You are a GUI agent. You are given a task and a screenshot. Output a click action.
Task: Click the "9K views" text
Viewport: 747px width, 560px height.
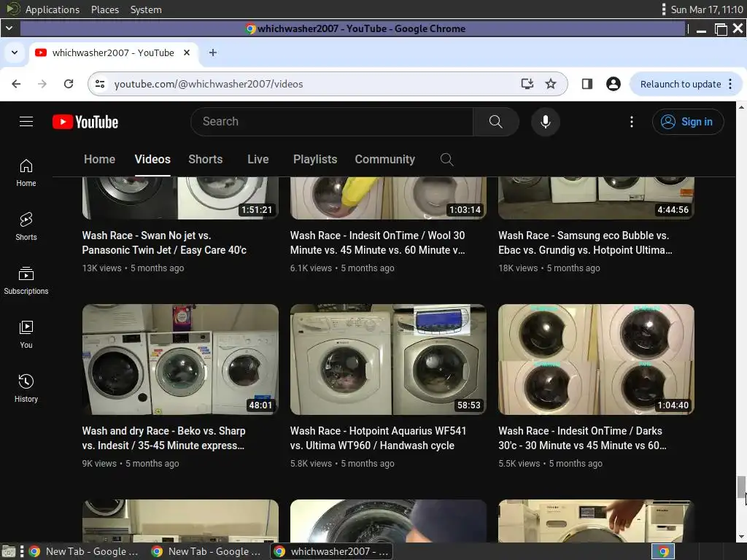(99, 463)
